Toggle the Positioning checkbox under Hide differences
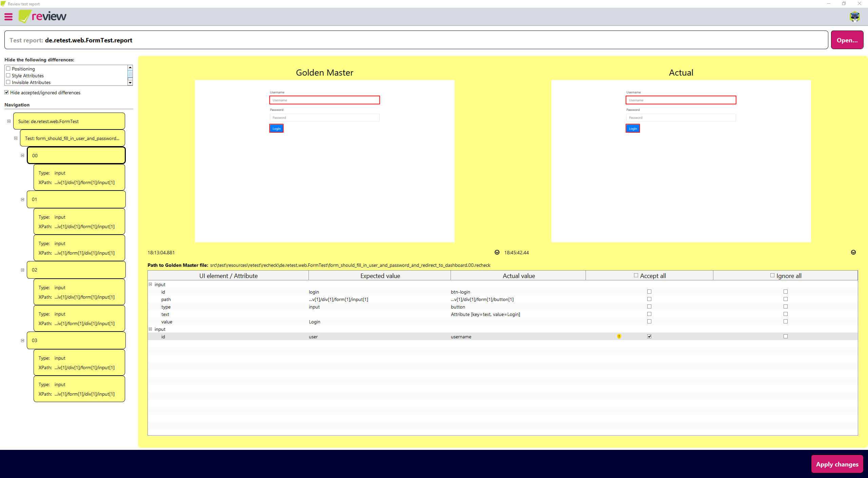The image size is (868, 478). coord(8,68)
